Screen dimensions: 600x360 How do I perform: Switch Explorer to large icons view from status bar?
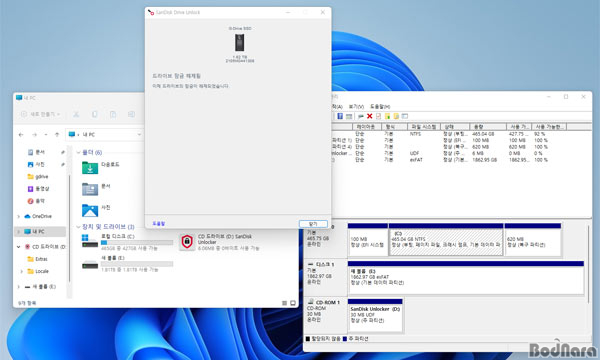tap(293, 303)
